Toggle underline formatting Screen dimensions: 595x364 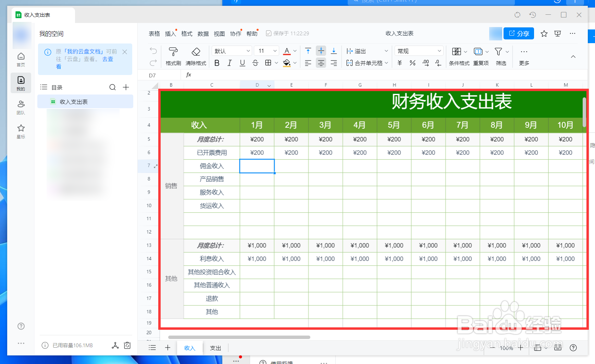click(x=242, y=63)
